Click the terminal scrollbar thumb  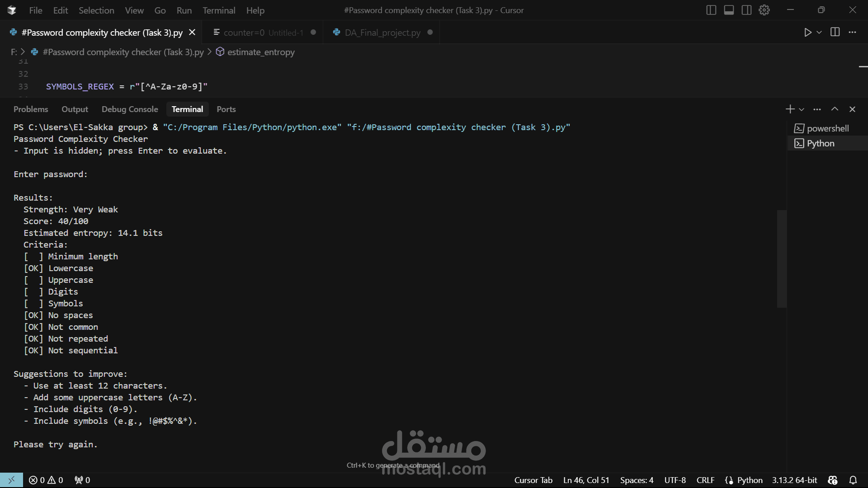pyautogui.click(x=782, y=258)
